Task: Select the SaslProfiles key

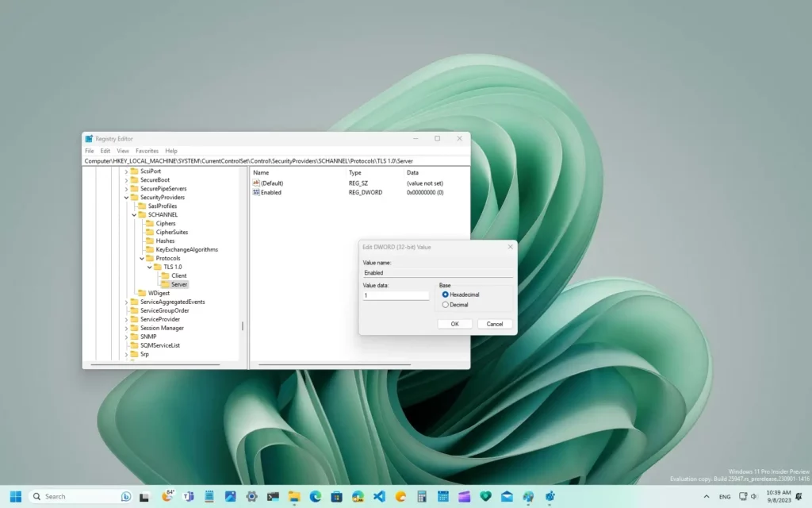Action: point(162,206)
